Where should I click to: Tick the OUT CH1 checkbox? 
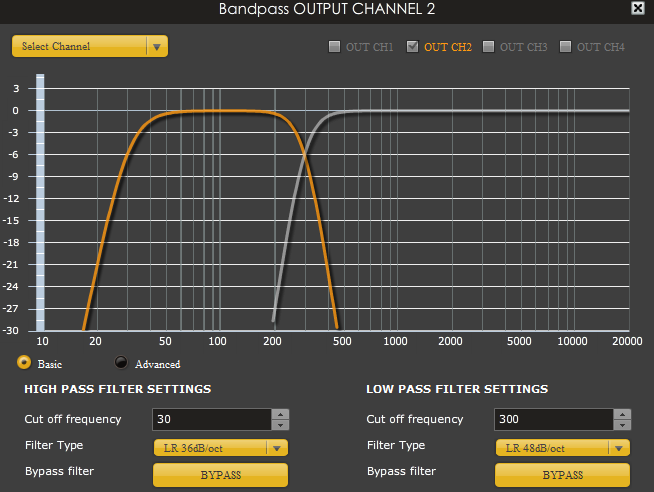(x=335, y=46)
